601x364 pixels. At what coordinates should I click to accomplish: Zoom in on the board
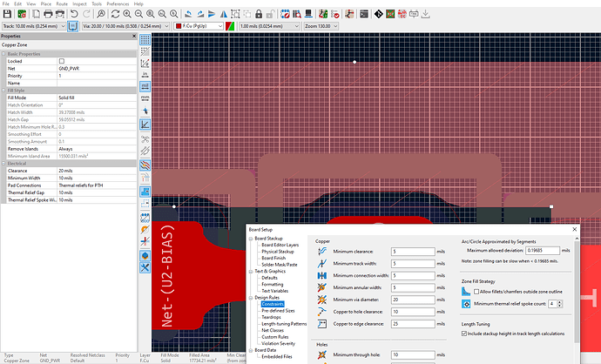point(127,14)
